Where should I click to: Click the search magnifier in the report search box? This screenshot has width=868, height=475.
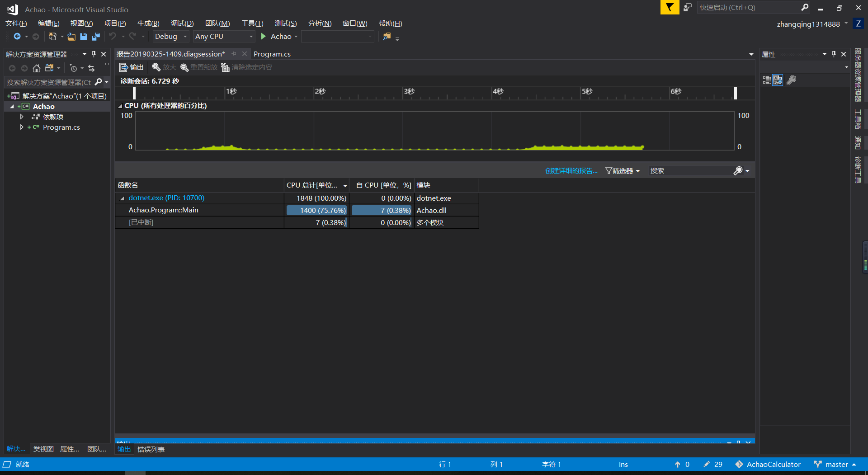[738, 170]
